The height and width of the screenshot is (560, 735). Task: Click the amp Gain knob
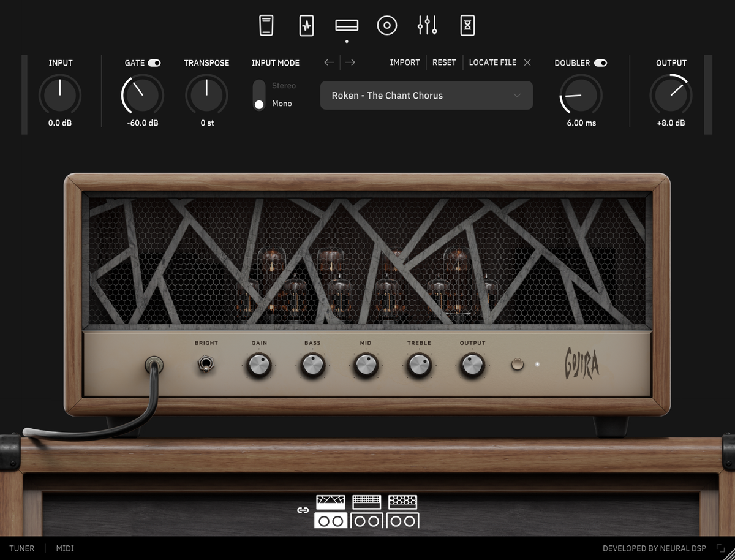coord(259,366)
